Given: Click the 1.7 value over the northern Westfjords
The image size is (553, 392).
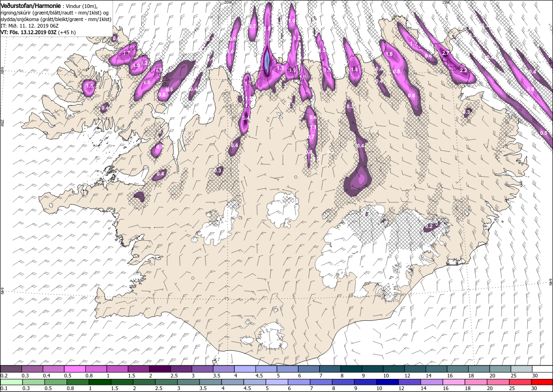Looking at the screenshot, I should 127,53.
